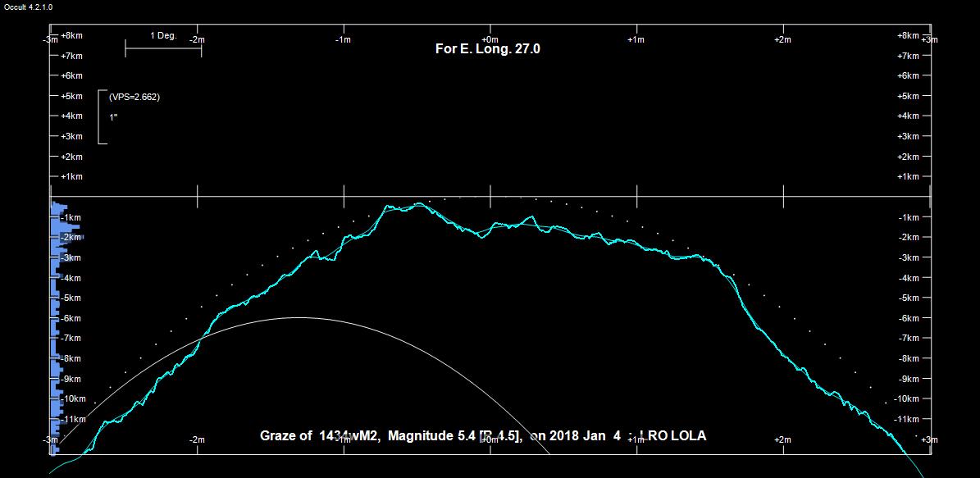Click the highest peak of cyan profile
This screenshot has height=478, width=980.
click(x=419, y=203)
